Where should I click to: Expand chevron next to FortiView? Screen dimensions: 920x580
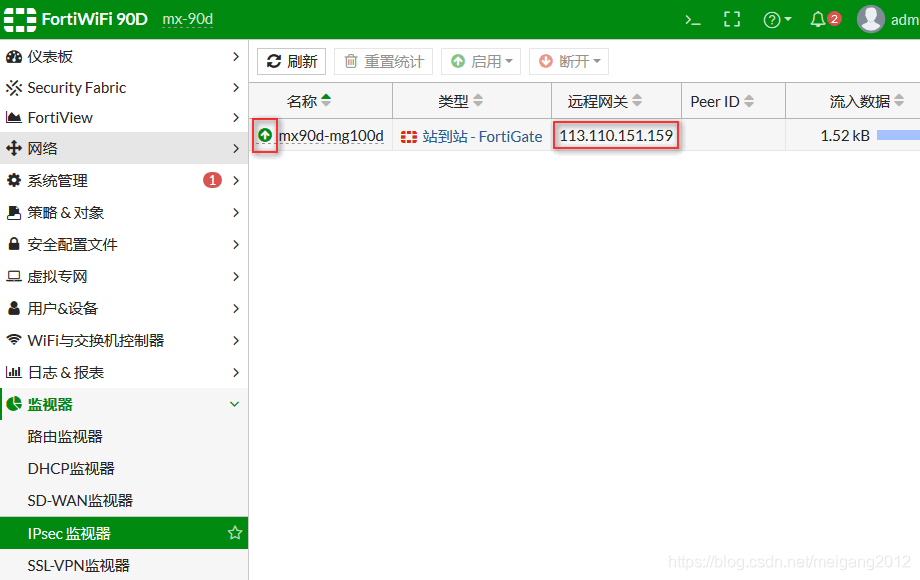point(235,117)
